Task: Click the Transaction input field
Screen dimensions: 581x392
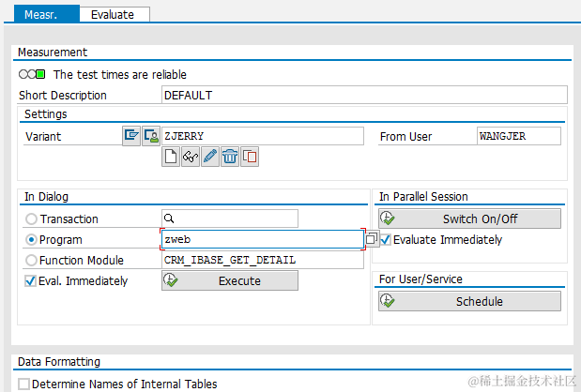Action: [x=230, y=219]
